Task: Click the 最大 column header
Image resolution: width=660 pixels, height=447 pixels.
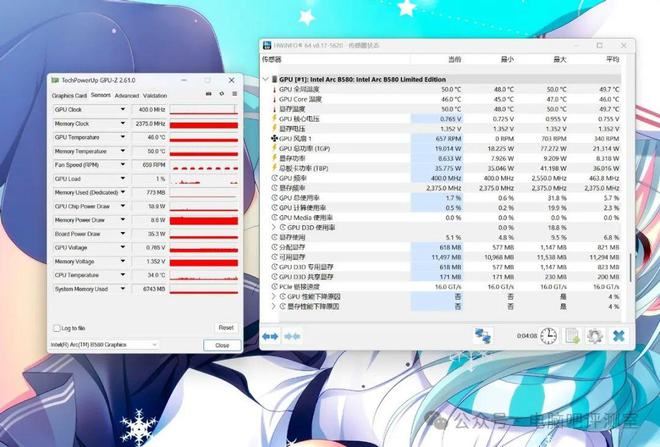Action: pyautogui.click(x=560, y=59)
